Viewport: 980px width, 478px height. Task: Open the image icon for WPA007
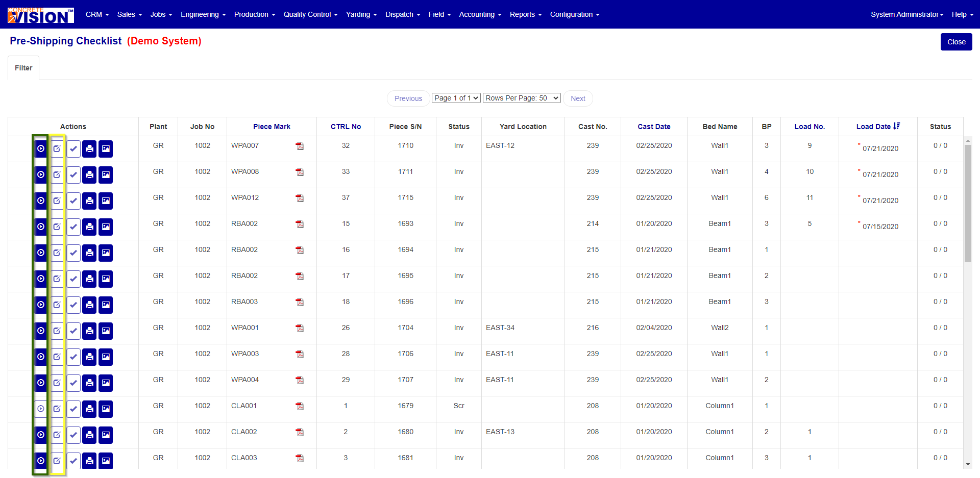click(106, 149)
